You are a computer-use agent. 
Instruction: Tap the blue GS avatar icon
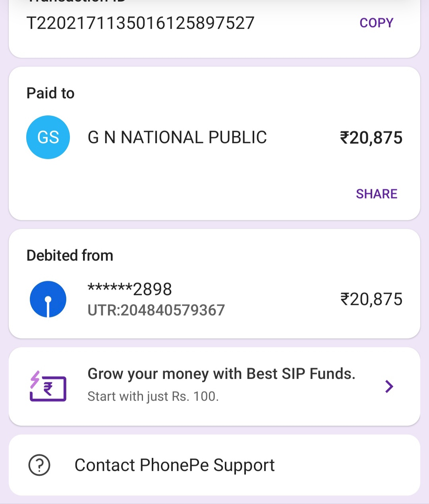click(x=48, y=137)
